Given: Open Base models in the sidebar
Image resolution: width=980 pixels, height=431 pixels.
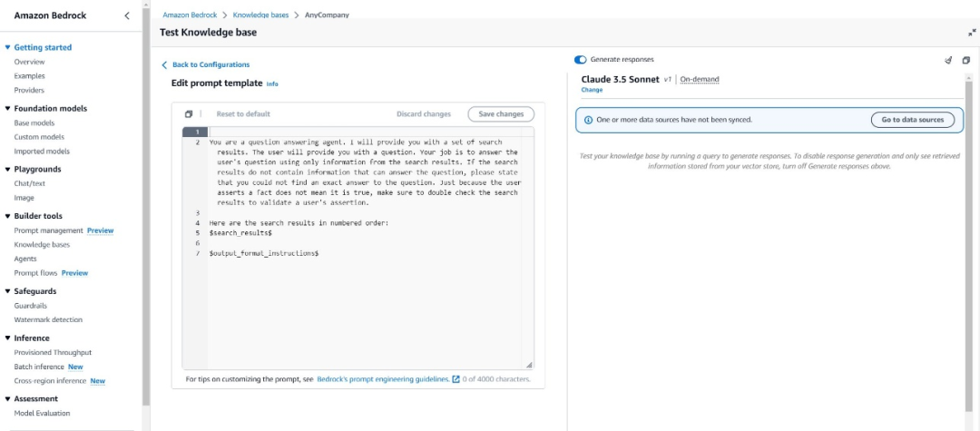Looking at the screenshot, I should pyautogui.click(x=34, y=123).
